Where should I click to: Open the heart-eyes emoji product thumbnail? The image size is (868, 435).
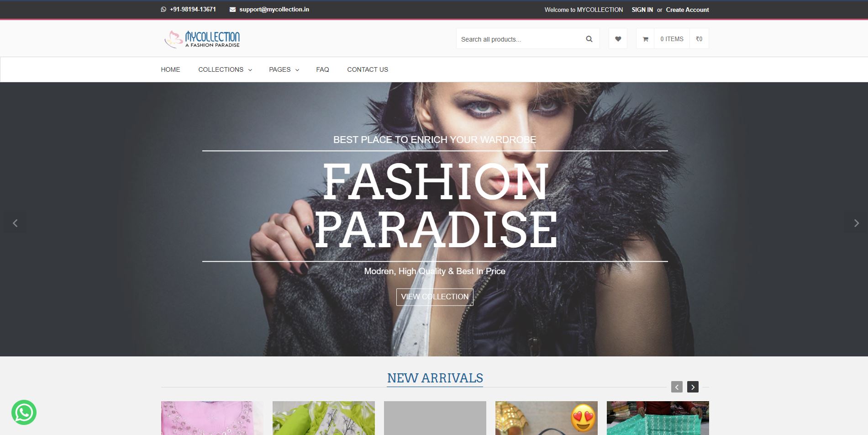pyautogui.click(x=547, y=418)
